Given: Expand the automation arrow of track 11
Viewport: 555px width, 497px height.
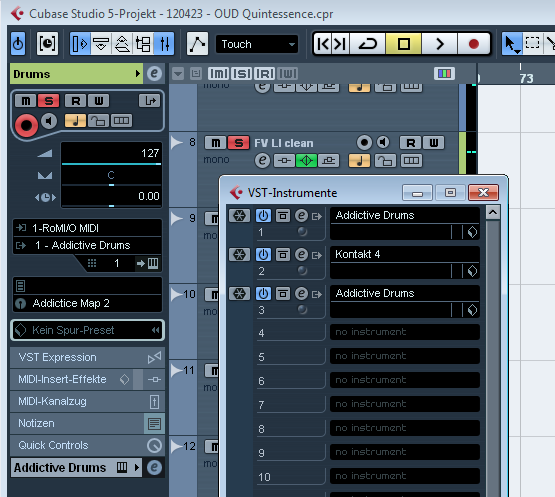Looking at the screenshot, I should click(x=177, y=371).
